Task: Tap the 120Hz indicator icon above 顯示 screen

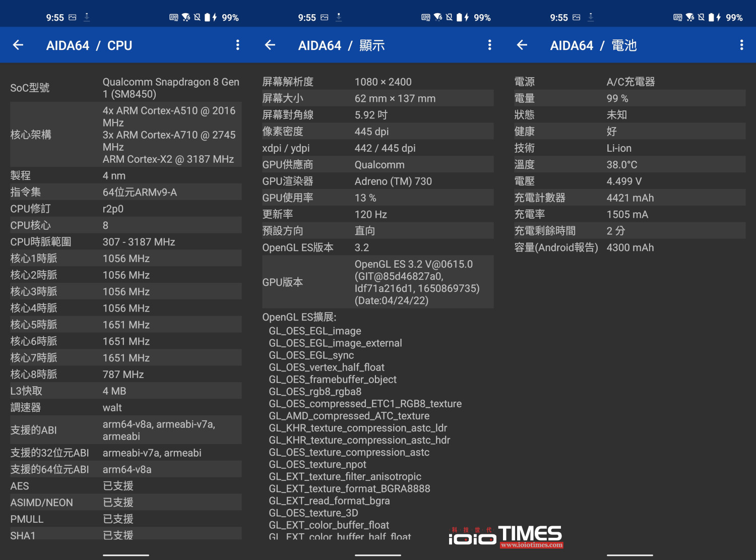Action: (x=426, y=18)
